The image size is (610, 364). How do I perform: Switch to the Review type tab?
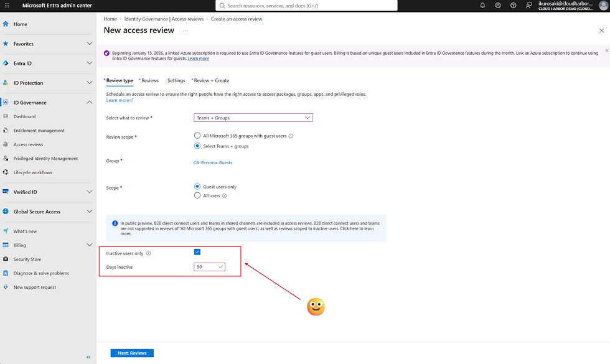[x=120, y=80]
